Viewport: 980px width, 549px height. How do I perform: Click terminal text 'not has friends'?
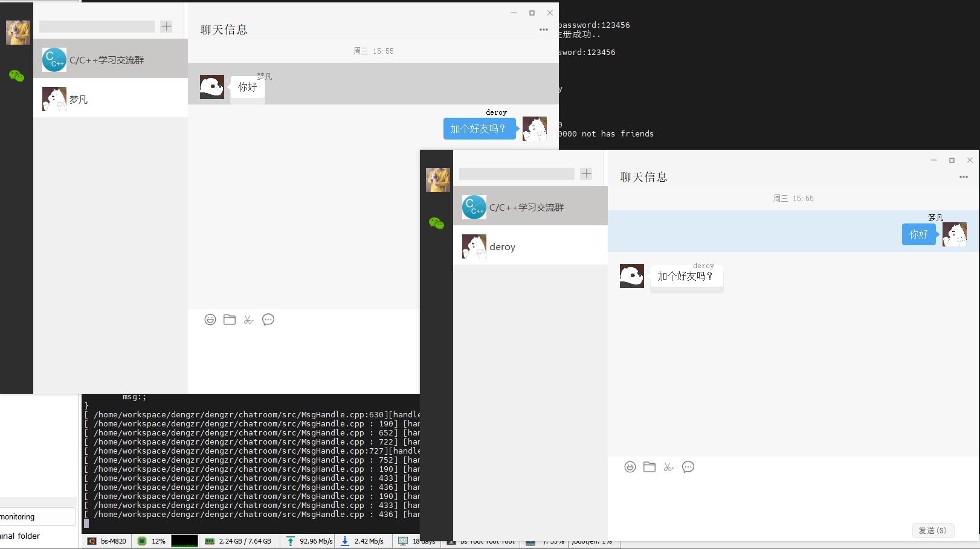click(617, 133)
